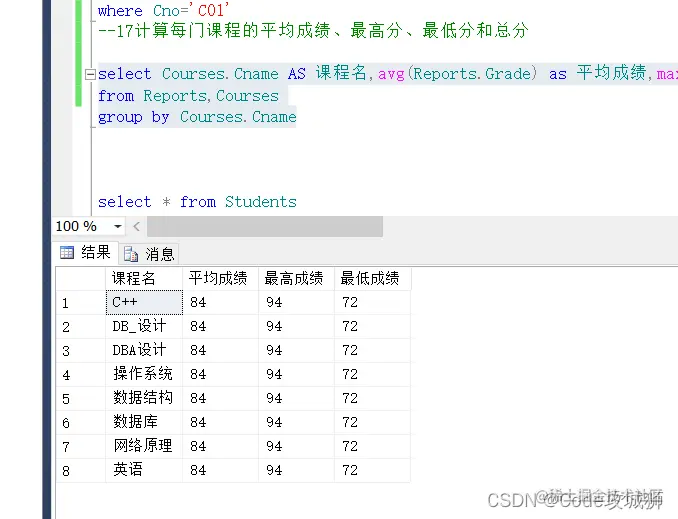Click the 最高成绩 value 94 in DB_设计 row

point(296,327)
